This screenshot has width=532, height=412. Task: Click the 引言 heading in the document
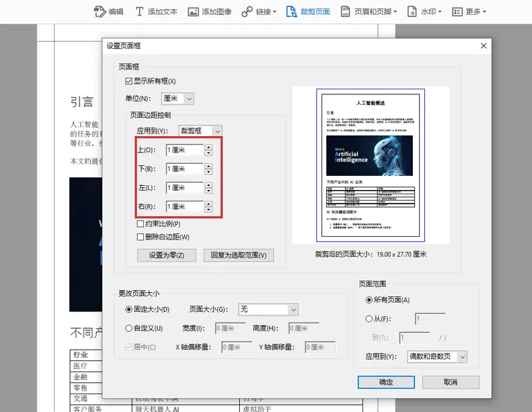[x=82, y=101]
